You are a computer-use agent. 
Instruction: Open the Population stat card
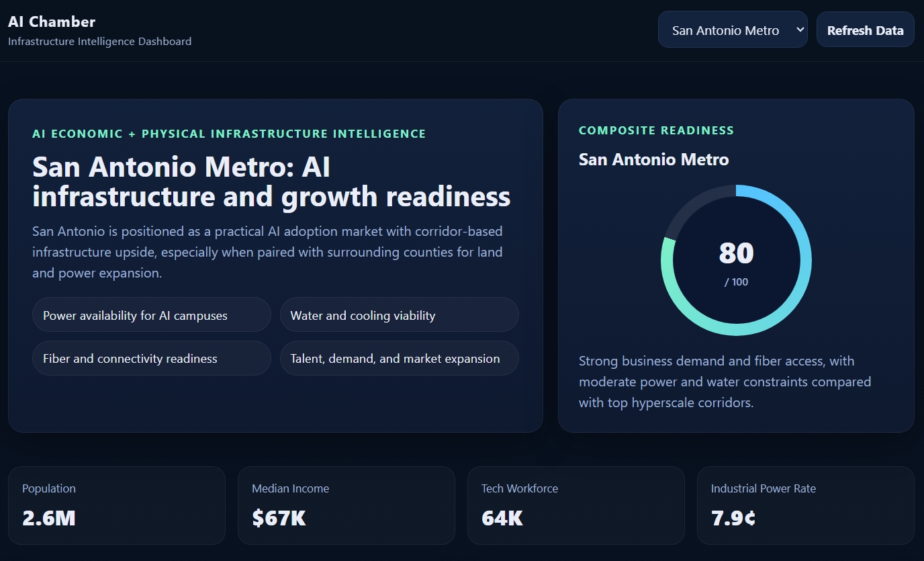coord(117,505)
